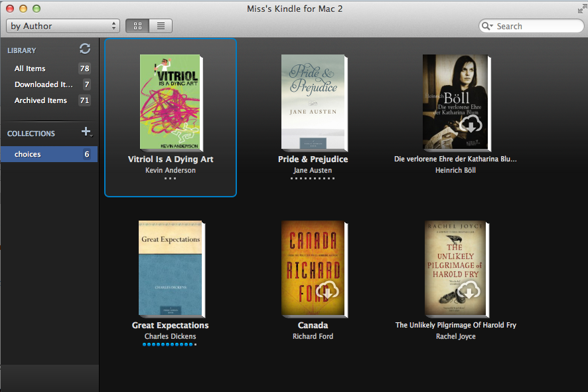Open the 'by Author' sort dropdown

pyautogui.click(x=63, y=26)
